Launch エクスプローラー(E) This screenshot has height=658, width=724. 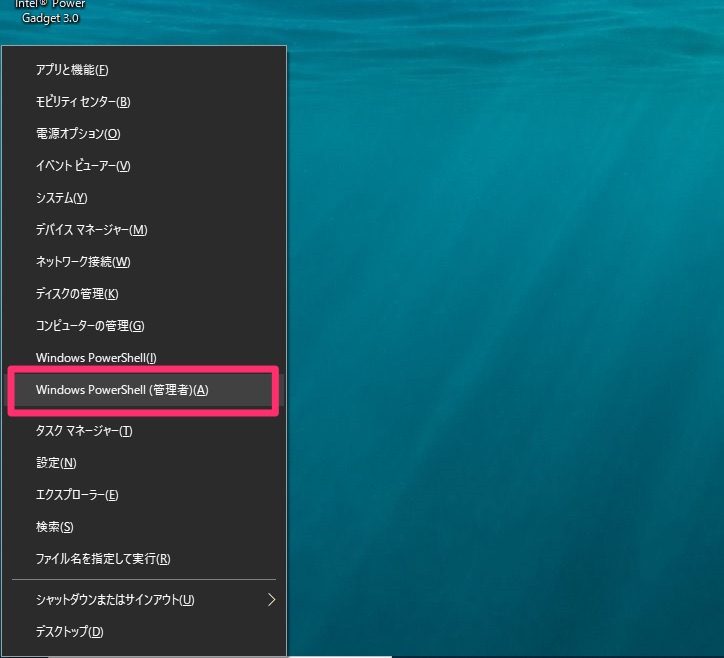[144, 495]
